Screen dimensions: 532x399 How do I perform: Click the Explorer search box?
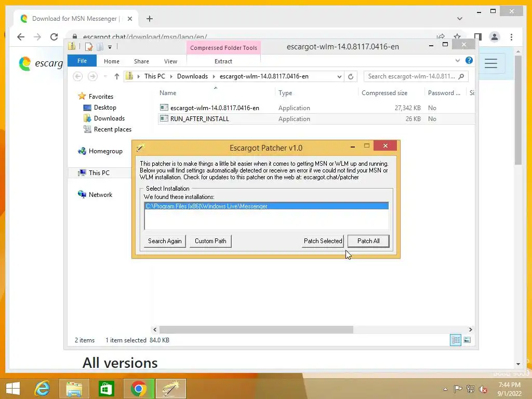tap(411, 76)
